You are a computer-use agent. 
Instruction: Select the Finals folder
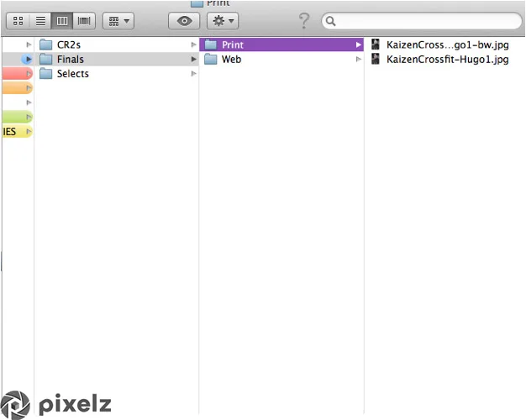click(x=116, y=59)
